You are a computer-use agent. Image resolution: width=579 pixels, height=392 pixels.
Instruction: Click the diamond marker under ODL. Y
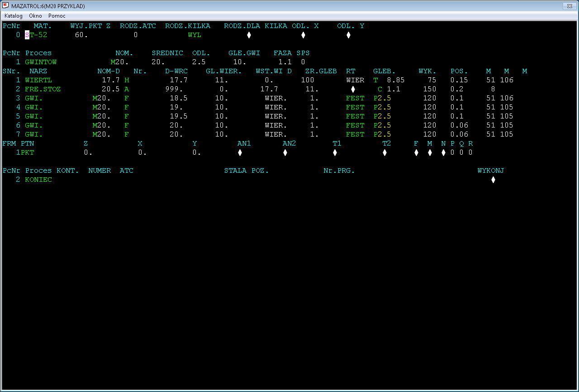pos(348,35)
